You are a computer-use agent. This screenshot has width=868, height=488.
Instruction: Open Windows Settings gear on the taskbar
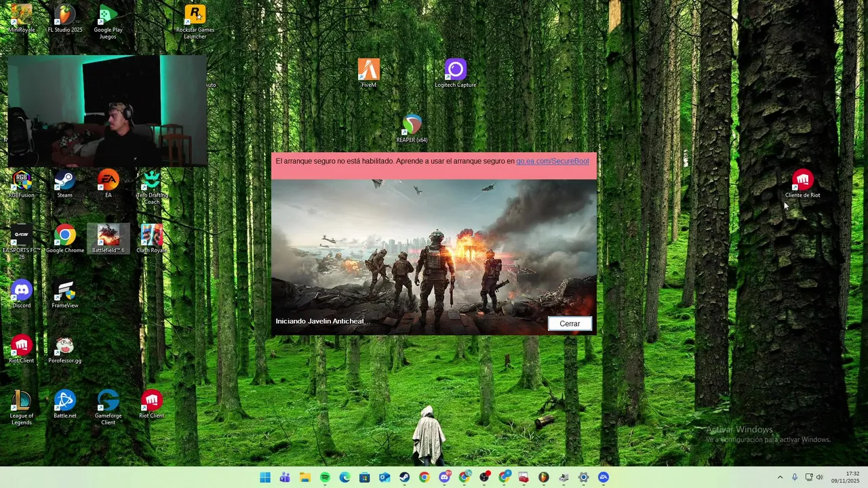tap(583, 477)
